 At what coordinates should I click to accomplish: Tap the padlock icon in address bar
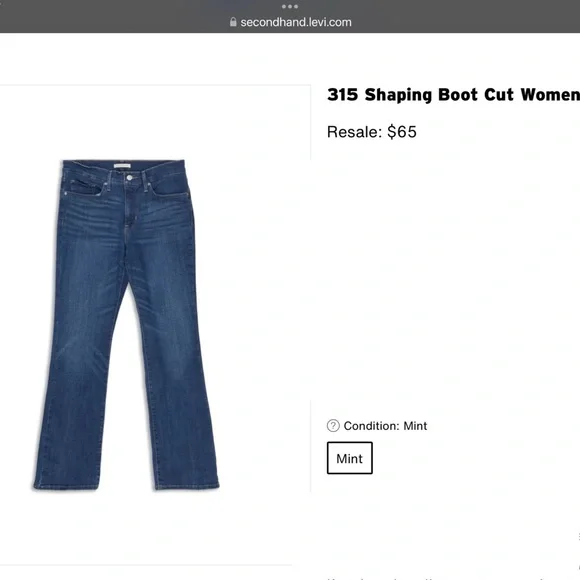coord(233,22)
